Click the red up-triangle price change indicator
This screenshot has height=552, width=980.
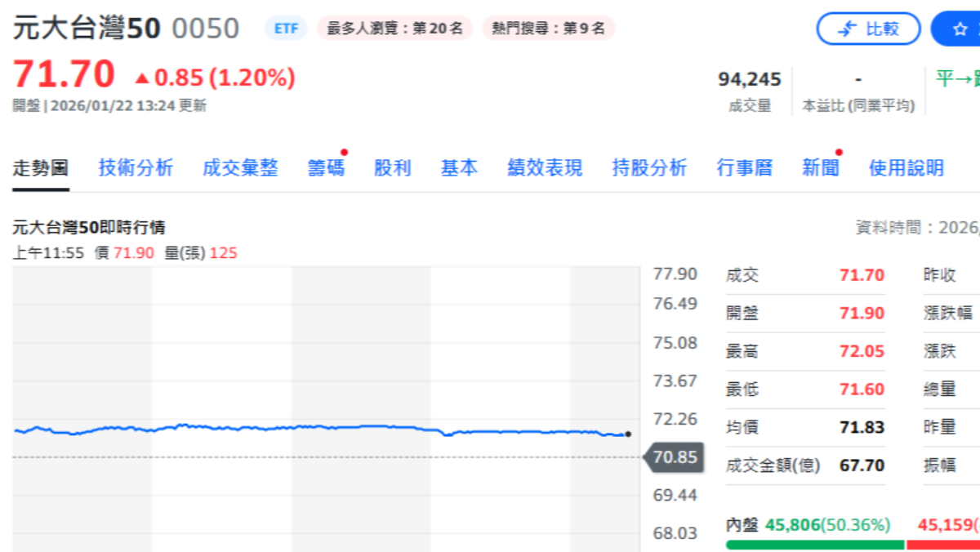(x=142, y=78)
